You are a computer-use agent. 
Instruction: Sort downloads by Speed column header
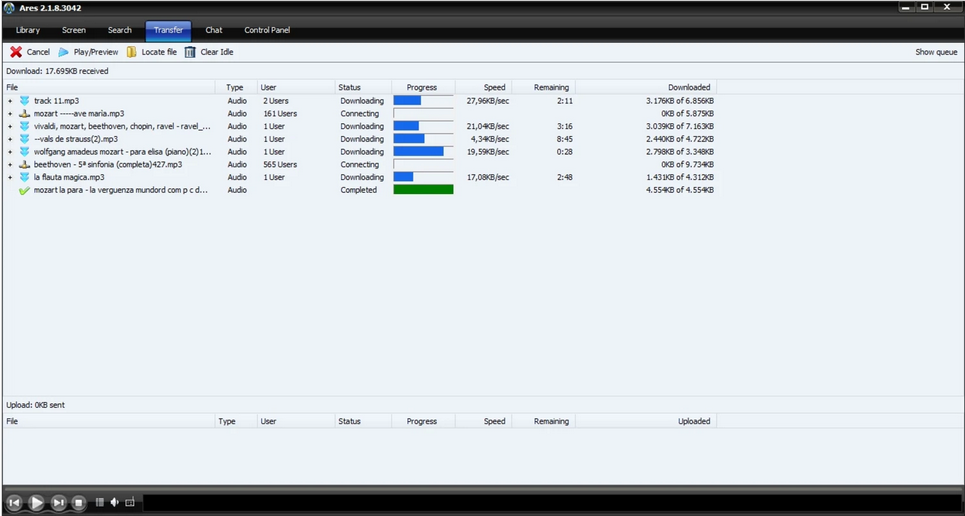[483, 87]
